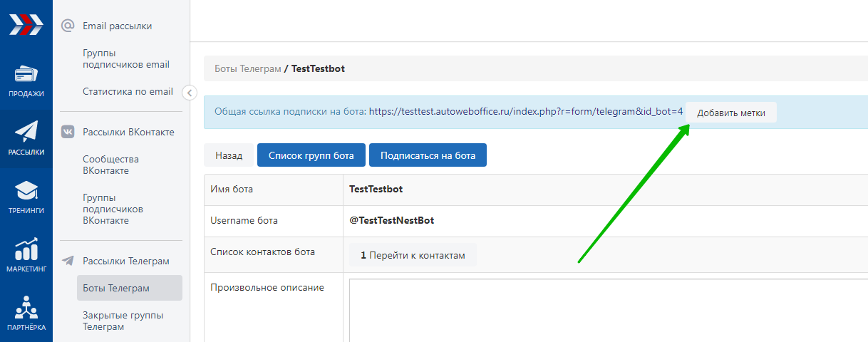Click the Назад button
This screenshot has width=868, height=342.
click(229, 155)
